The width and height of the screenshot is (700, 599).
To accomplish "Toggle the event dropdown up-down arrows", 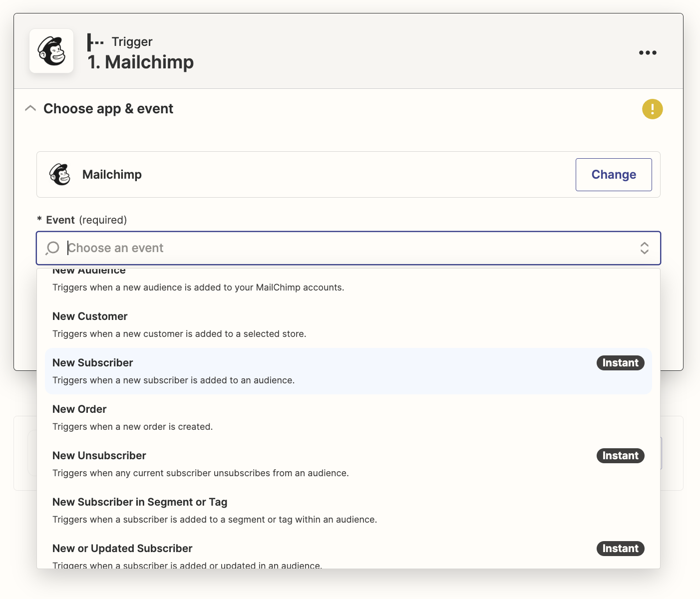I will point(644,248).
